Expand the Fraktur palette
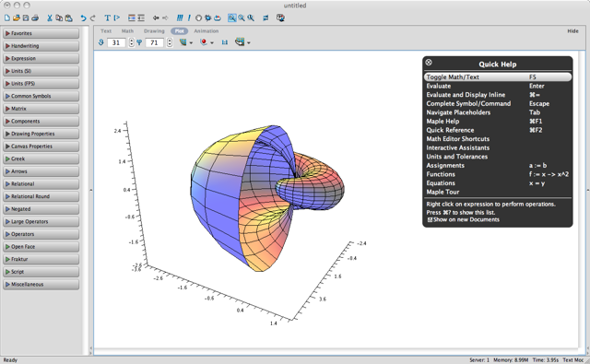This screenshot has width=590, height=364. point(41,259)
